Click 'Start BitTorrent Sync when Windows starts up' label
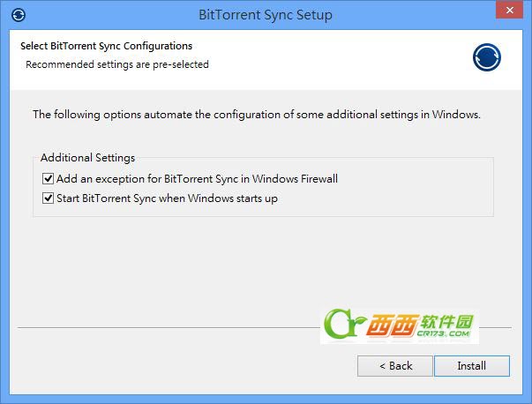This screenshot has width=532, height=404. [167, 198]
